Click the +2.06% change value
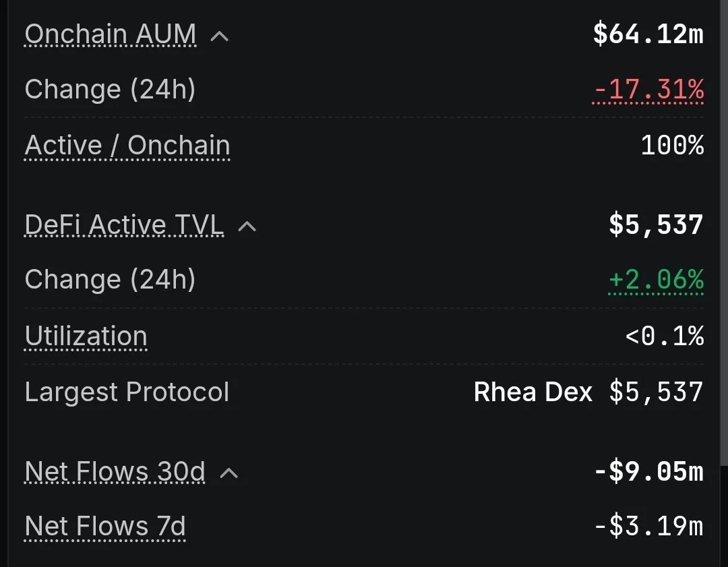This screenshot has width=728, height=567. coord(656,280)
